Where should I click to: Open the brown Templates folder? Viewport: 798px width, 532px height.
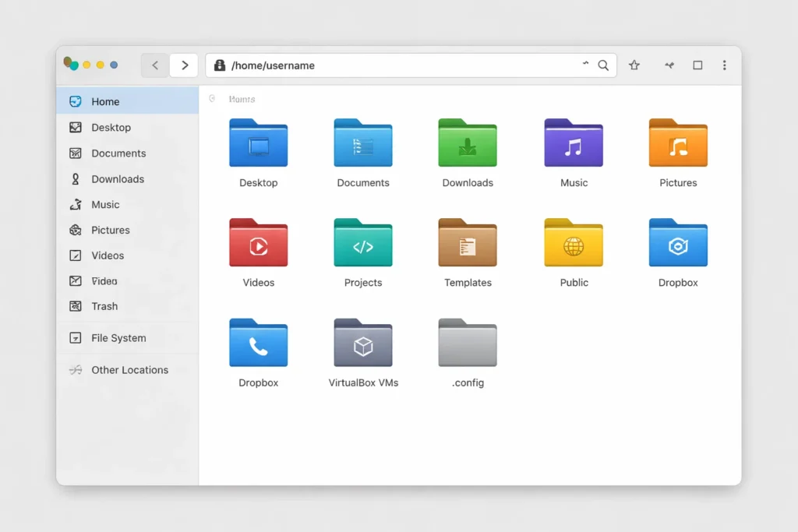[x=468, y=243]
